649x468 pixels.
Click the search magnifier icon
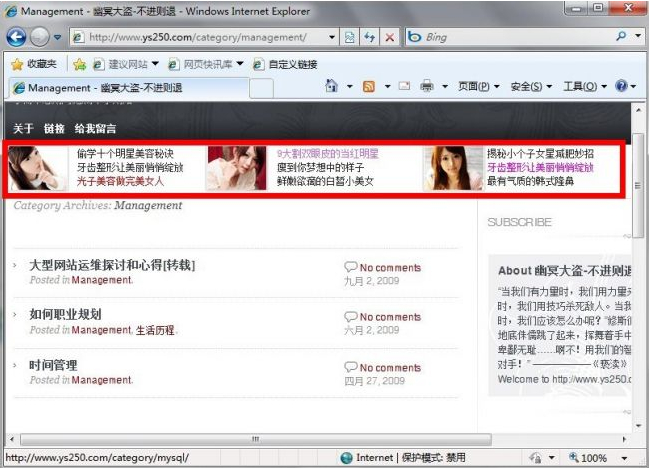point(621,37)
